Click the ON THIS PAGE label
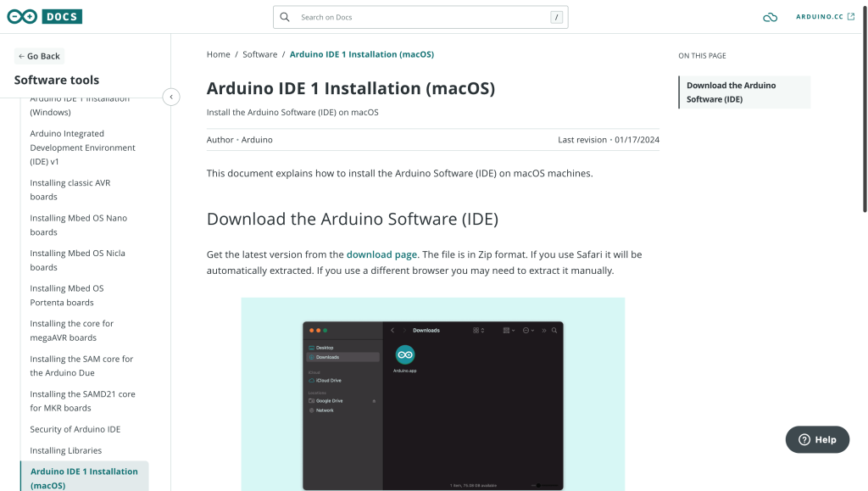The image size is (868, 491). click(702, 55)
